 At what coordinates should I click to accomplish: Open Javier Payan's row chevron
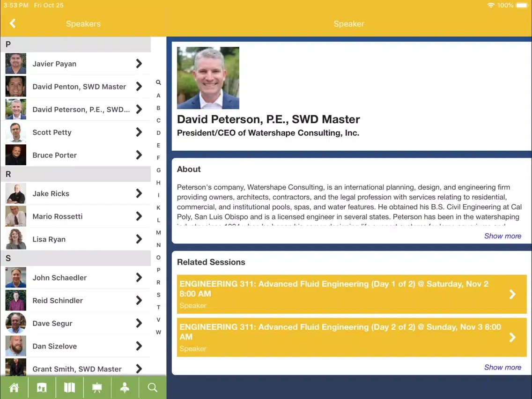pyautogui.click(x=139, y=63)
